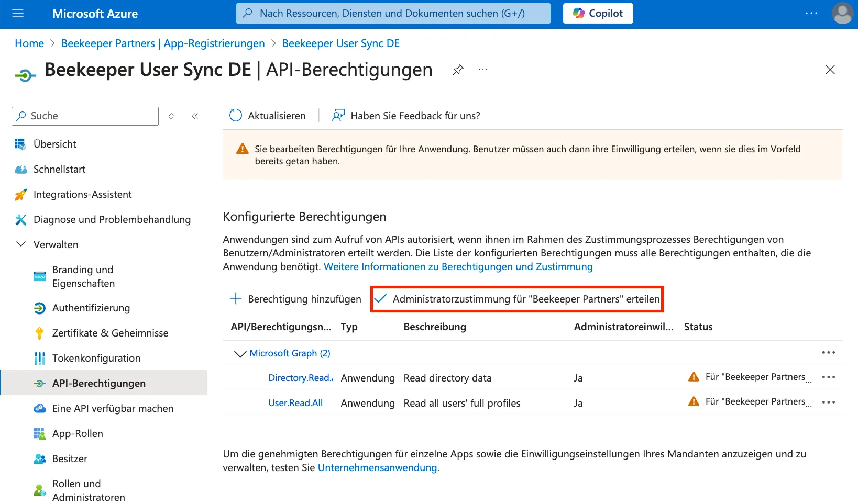This screenshot has height=504, width=858.
Task: Pin the Beekeeper User Sync DE blade
Action: click(458, 70)
